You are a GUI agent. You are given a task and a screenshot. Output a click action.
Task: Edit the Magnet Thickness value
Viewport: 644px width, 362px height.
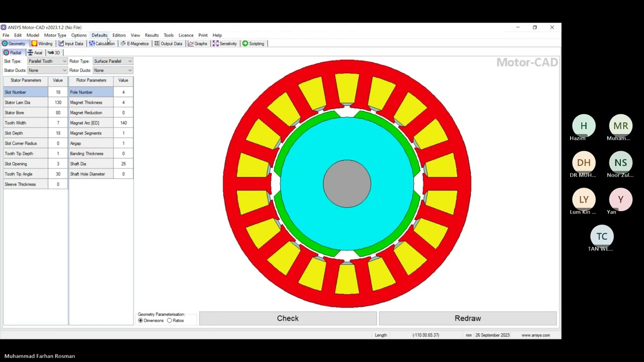(123, 103)
